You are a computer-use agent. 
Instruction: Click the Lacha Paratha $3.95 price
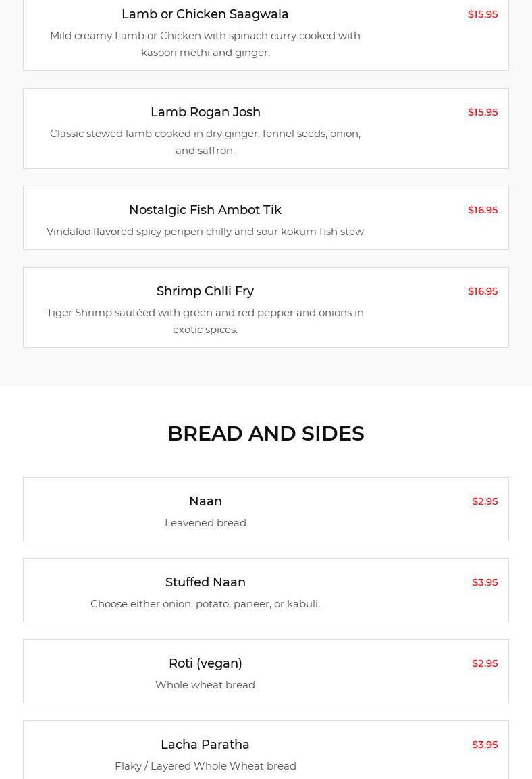[484, 745]
